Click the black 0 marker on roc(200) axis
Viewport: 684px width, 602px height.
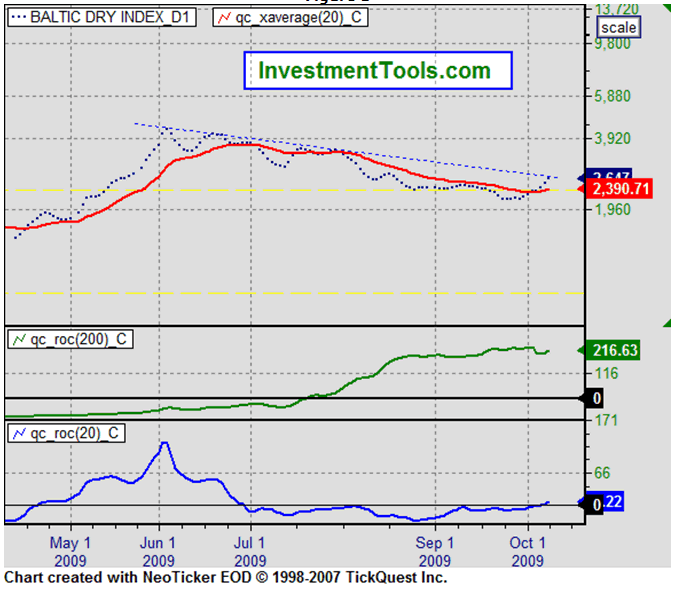(x=597, y=398)
